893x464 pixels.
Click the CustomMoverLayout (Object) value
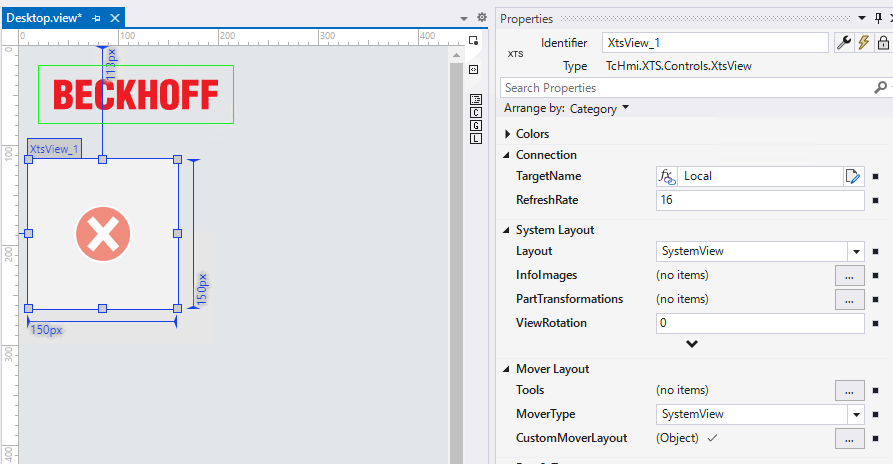click(x=677, y=438)
